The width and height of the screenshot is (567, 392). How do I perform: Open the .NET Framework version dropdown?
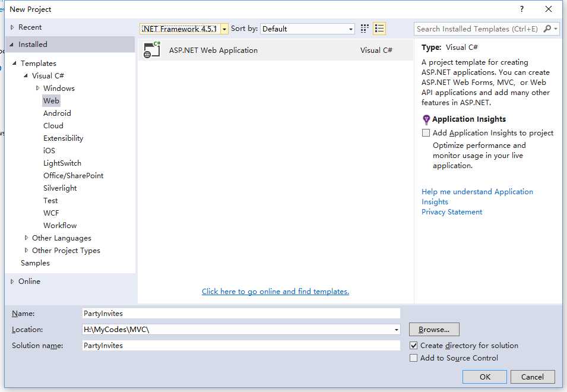pyautogui.click(x=224, y=29)
